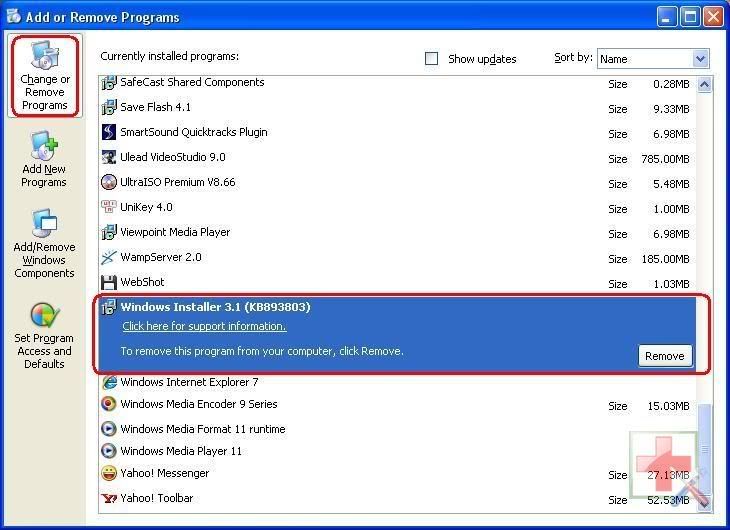Click the SmartSound Quicktracks Plugin icon
Image resolution: width=730 pixels, height=530 pixels.
click(109, 132)
